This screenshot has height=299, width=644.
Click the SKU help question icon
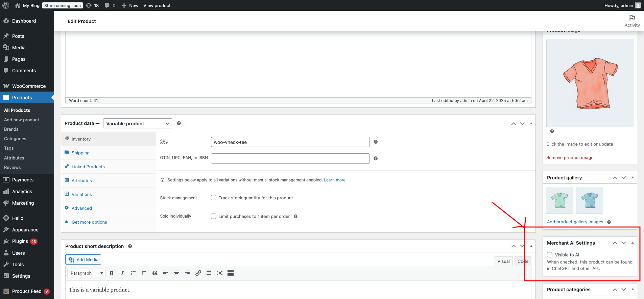pyautogui.click(x=376, y=142)
